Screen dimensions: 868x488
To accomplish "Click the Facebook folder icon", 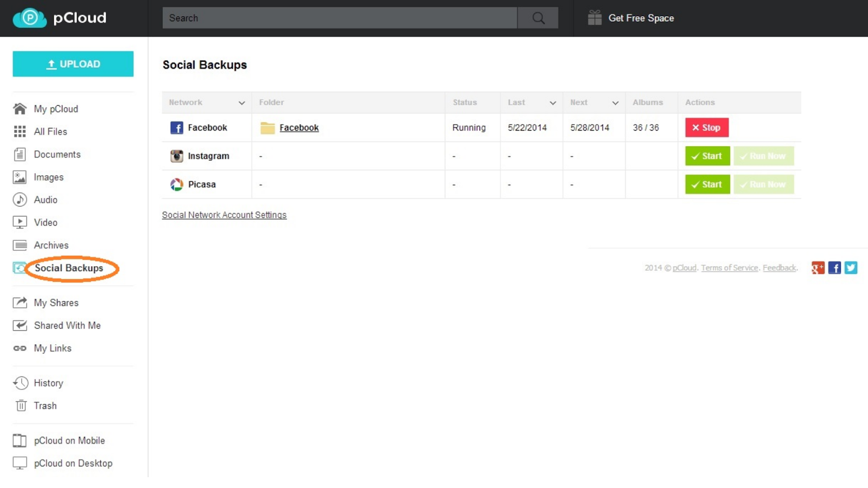I will point(267,128).
